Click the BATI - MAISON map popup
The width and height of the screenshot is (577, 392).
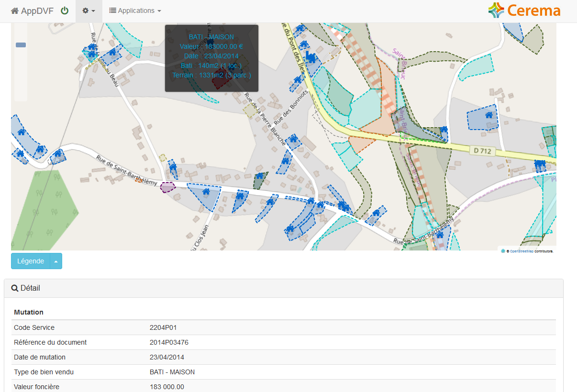click(211, 58)
